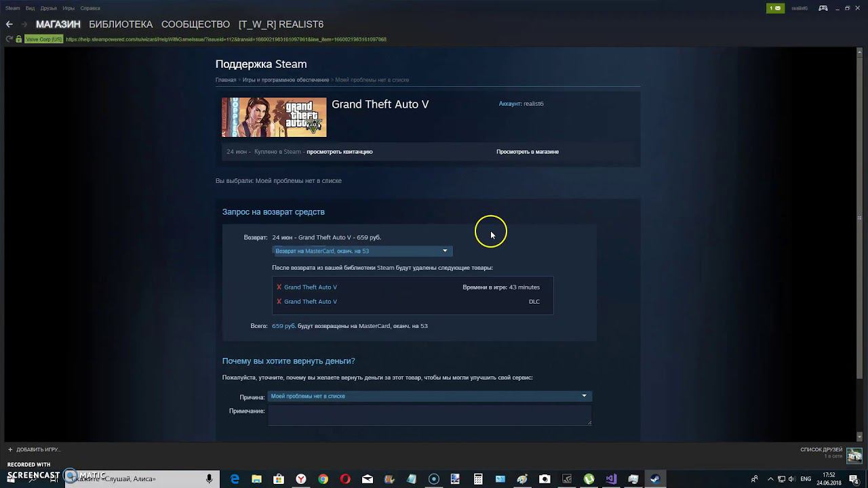Click СПИСОК ДРУЗЕЙ at the bottom right

pyautogui.click(x=821, y=449)
